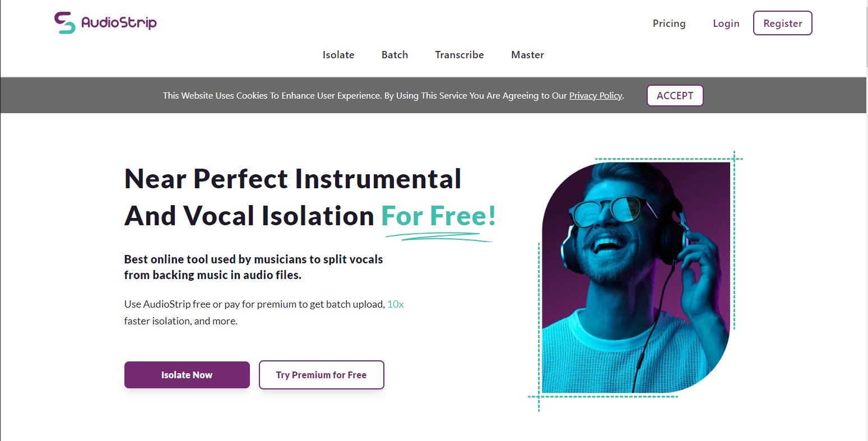Click the teal 10x text
The height and width of the screenshot is (441, 868).
pyautogui.click(x=396, y=304)
